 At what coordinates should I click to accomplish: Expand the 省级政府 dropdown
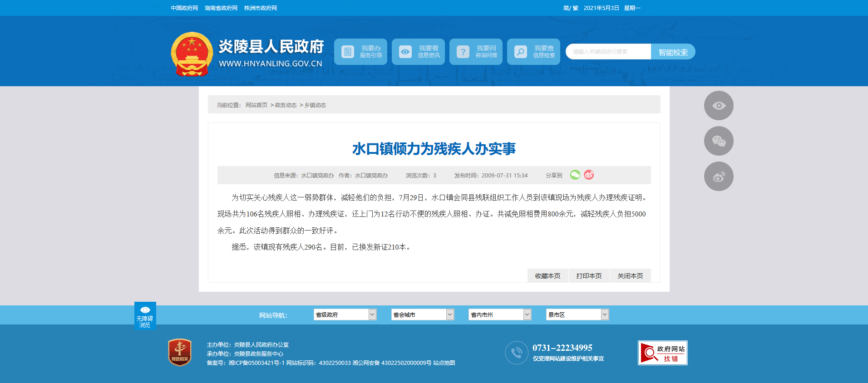click(x=345, y=314)
